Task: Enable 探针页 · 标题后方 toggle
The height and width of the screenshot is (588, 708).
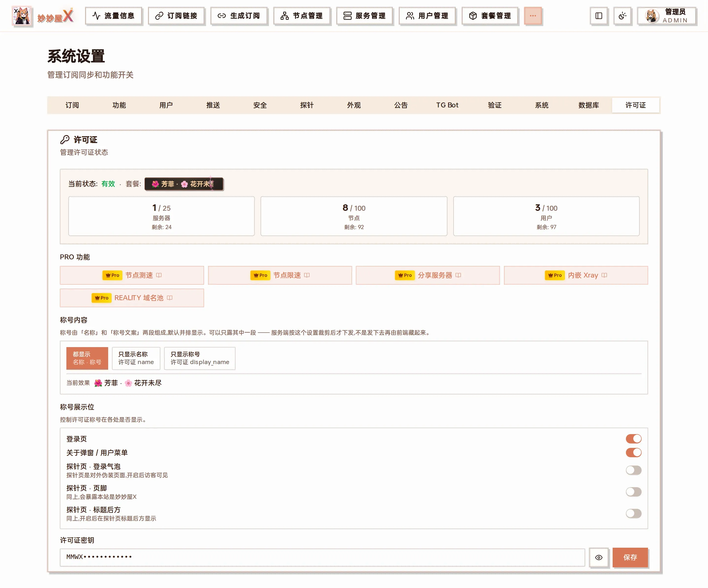Action: pyautogui.click(x=634, y=513)
